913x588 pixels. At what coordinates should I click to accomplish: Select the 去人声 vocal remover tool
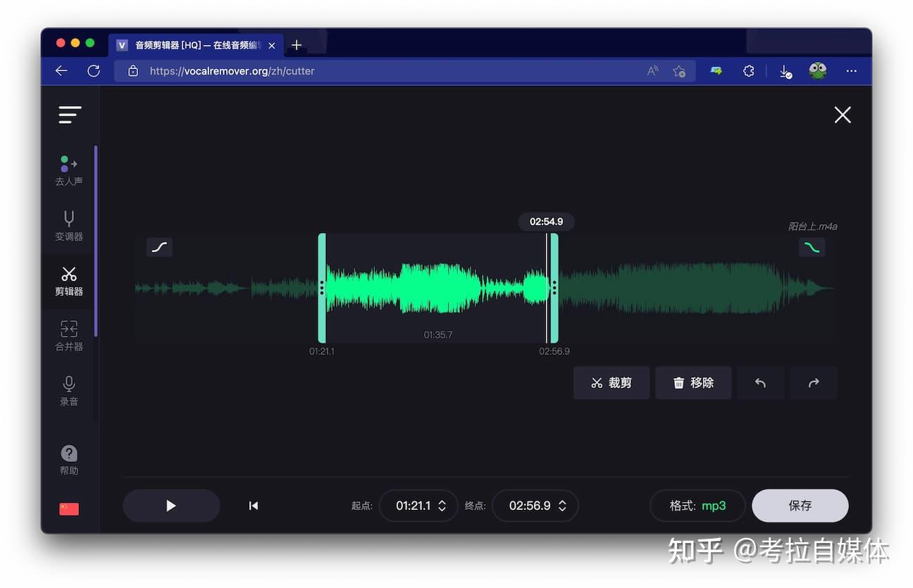(x=68, y=169)
